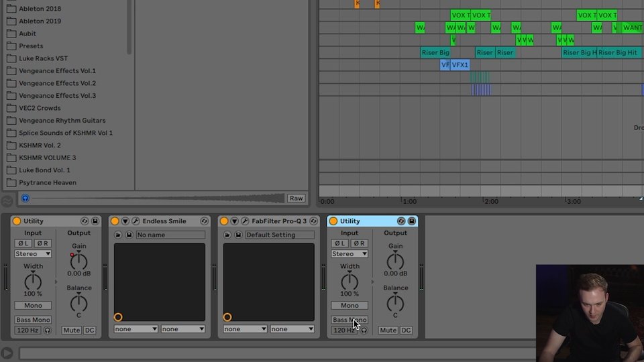Image resolution: width=644 pixels, height=362 pixels.
Task: Save preset of the highlighted Utility device
Action: coord(411,221)
